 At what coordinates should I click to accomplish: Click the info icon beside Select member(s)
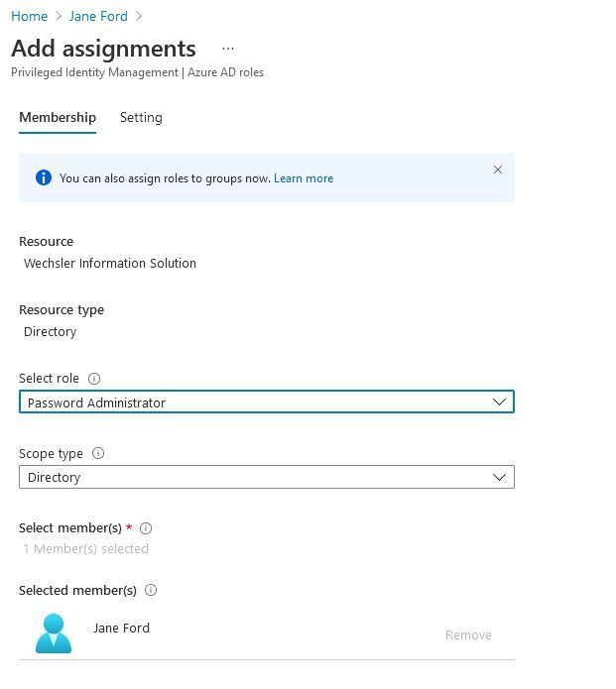(146, 528)
